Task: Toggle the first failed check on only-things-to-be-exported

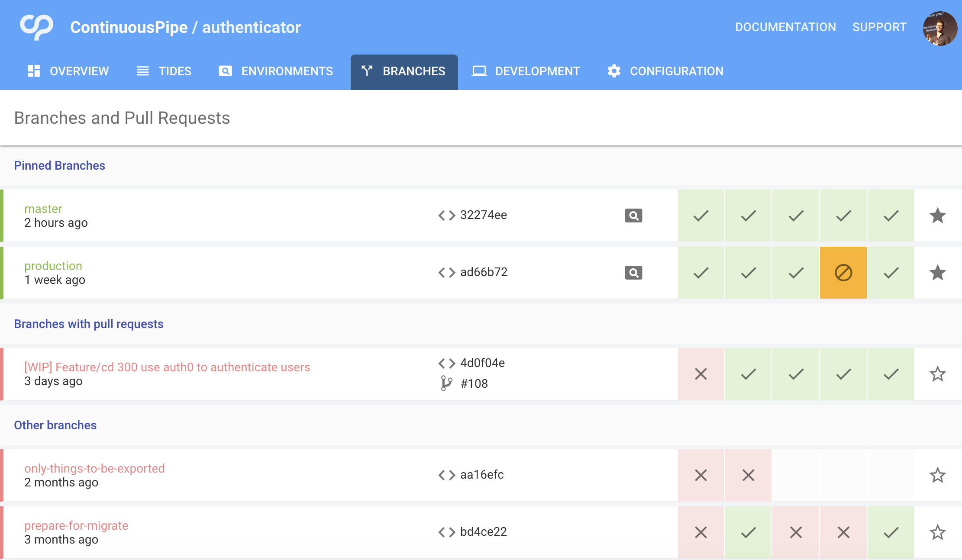Action: point(701,475)
